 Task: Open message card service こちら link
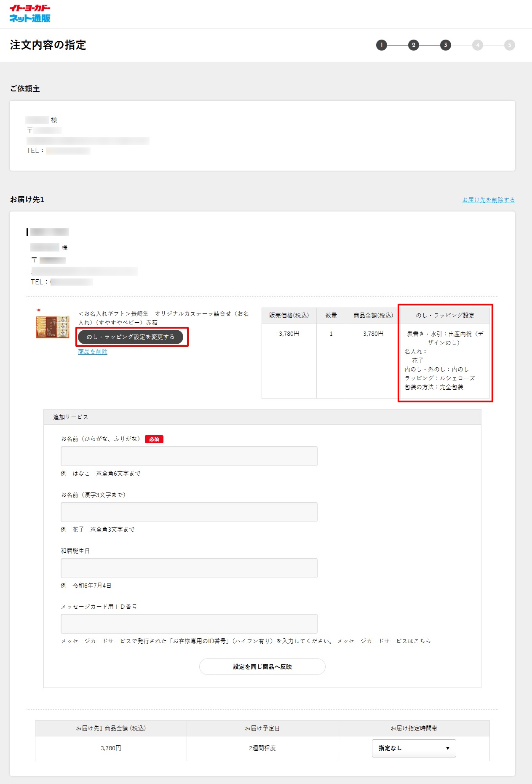pyautogui.click(x=422, y=641)
